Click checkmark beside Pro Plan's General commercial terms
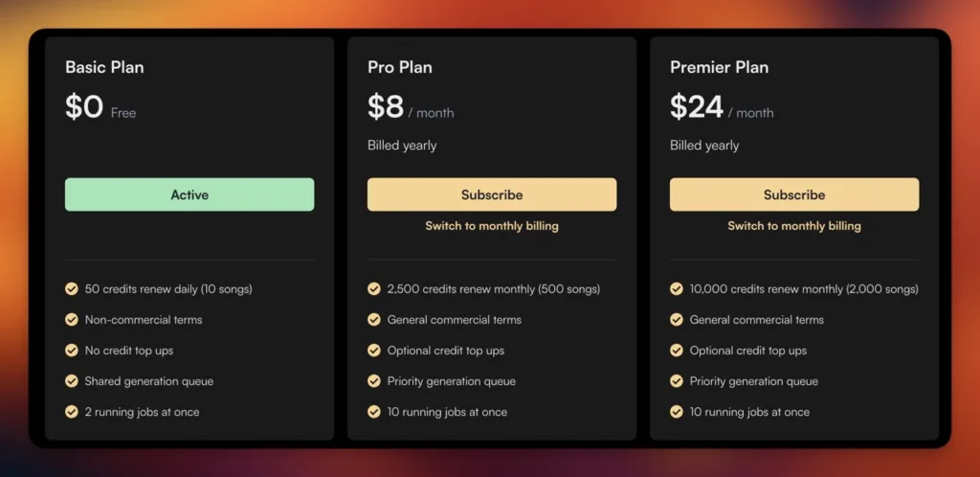Viewport: 980px width, 477px height. click(x=374, y=319)
